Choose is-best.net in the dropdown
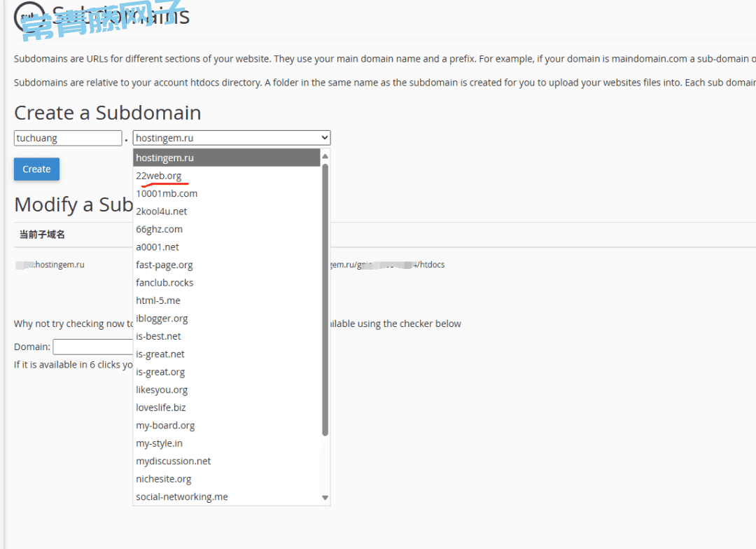The width and height of the screenshot is (756, 549). 227,336
